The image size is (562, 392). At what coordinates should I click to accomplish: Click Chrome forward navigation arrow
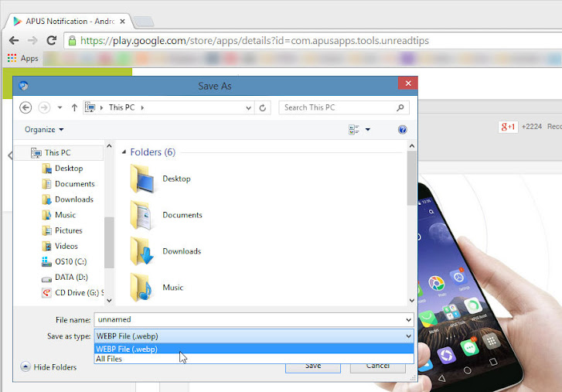coord(32,40)
